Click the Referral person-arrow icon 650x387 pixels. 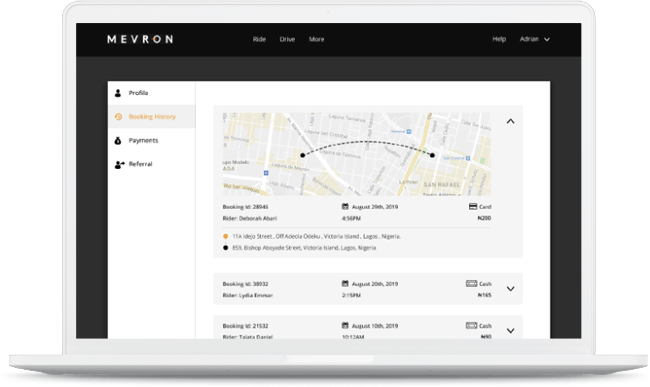pyautogui.click(x=119, y=164)
